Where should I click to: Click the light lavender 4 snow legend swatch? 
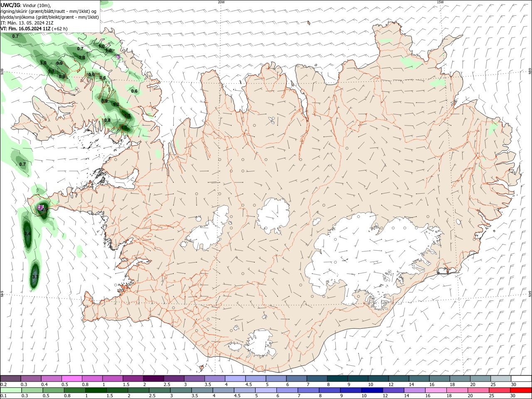click(x=235, y=379)
